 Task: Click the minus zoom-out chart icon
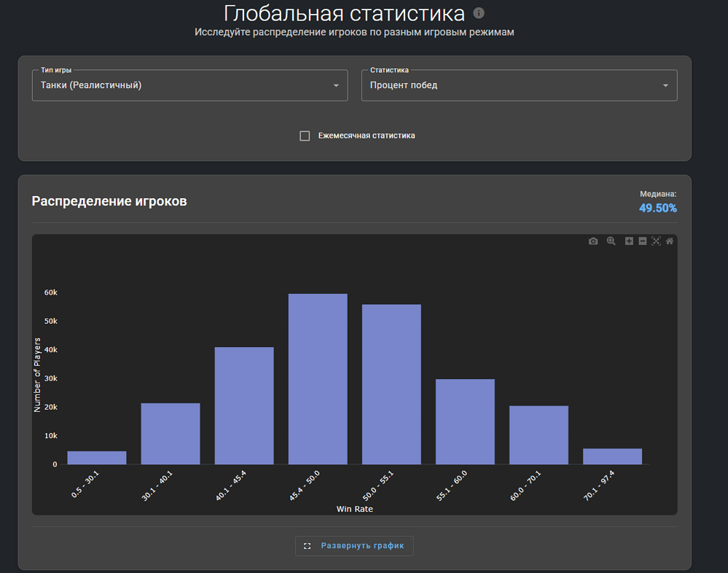pos(643,241)
